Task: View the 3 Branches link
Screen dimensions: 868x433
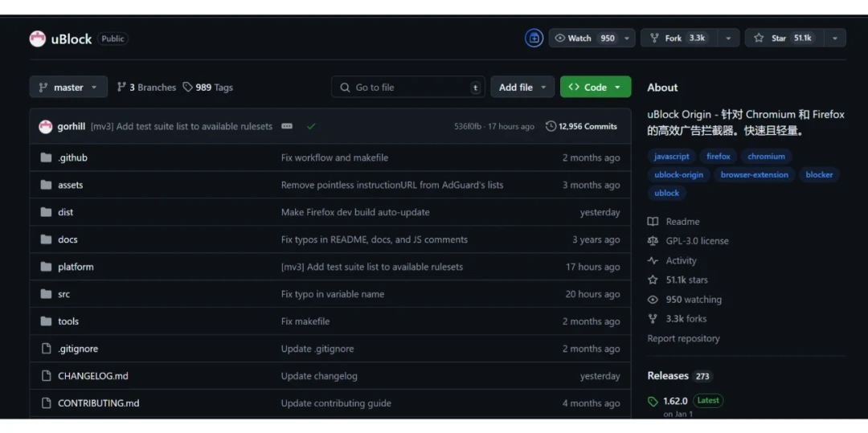Action: (147, 88)
